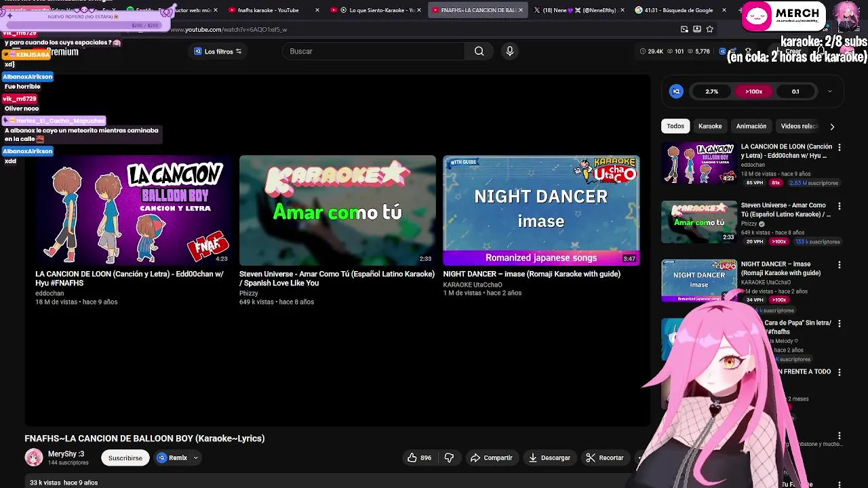Show more filter chips with right arrow
Viewport: 868px width, 488px height.
pos(832,126)
